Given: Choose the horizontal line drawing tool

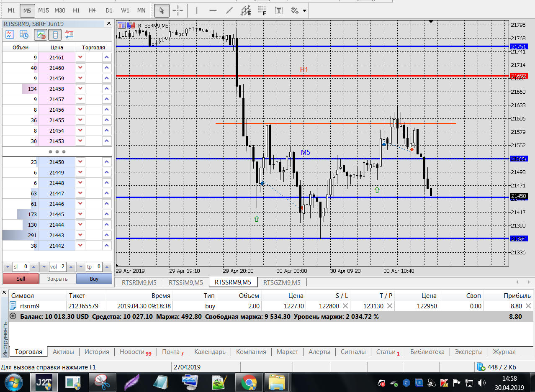Looking at the screenshot, I should coord(213,10).
